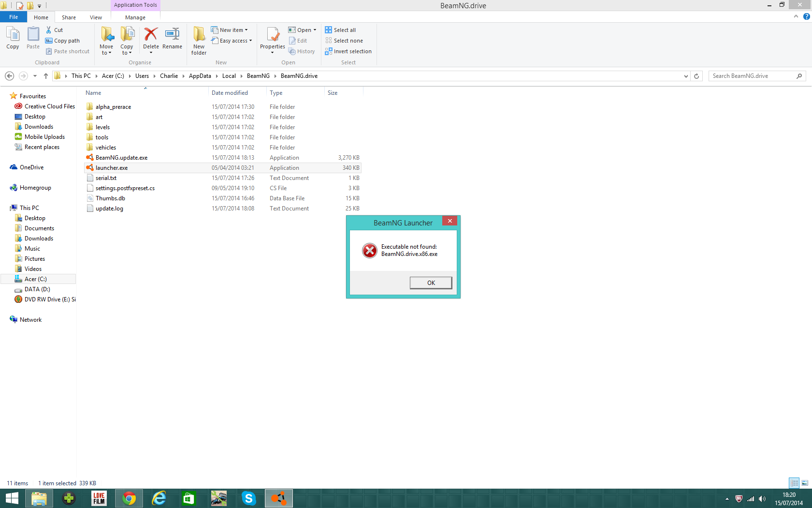Screen dimensions: 812x508
Task: Click Edit in the Open group
Action: tap(298, 41)
